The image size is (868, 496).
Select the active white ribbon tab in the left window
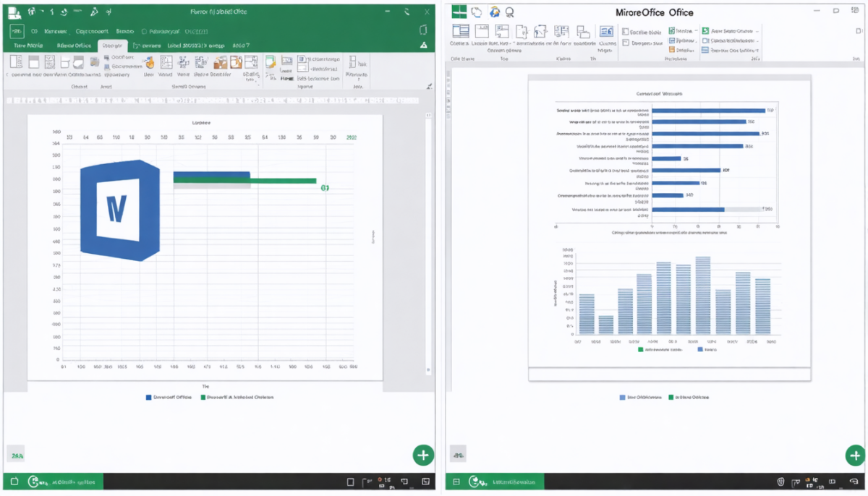pyautogui.click(x=112, y=46)
